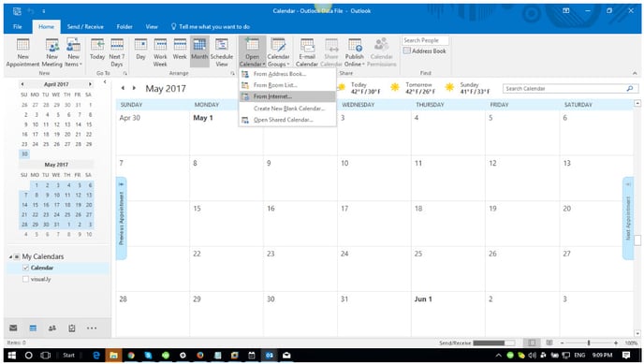Open the Go To group dialog launcher
The height and width of the screenshot is (364, 644).
(124, 73)
